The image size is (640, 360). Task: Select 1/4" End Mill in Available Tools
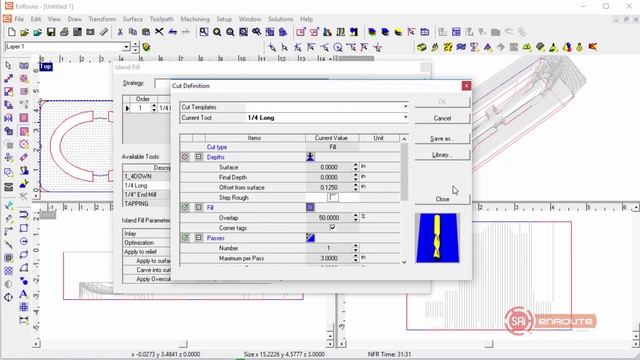(x=147, y=195)
